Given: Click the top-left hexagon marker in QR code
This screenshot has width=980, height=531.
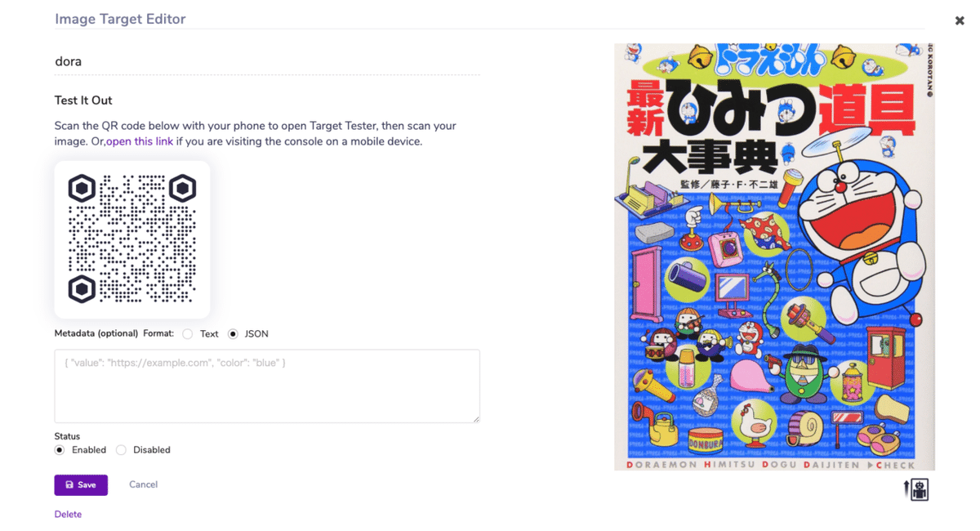Looking at the screenshot, I should [x=82, y=189].
